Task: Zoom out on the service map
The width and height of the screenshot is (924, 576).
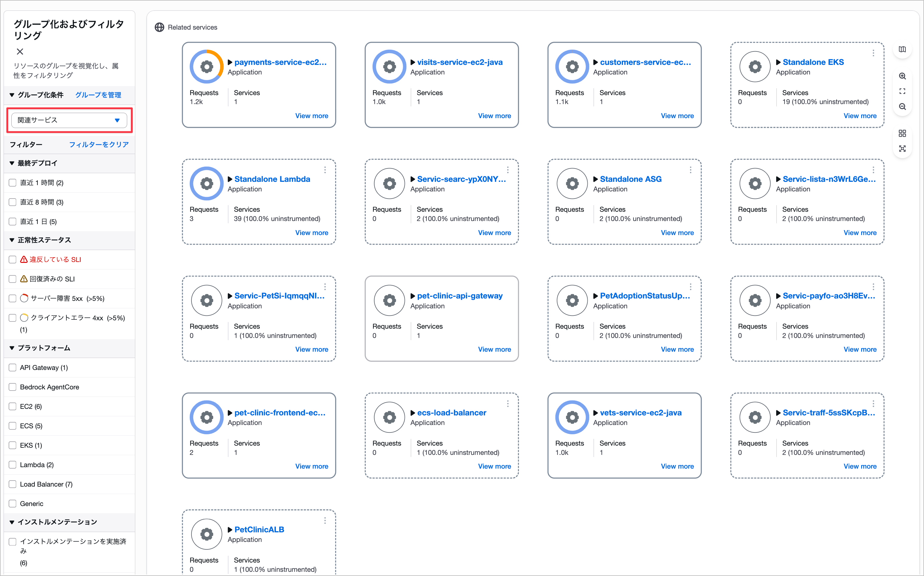Action: (x=902, y=107)
